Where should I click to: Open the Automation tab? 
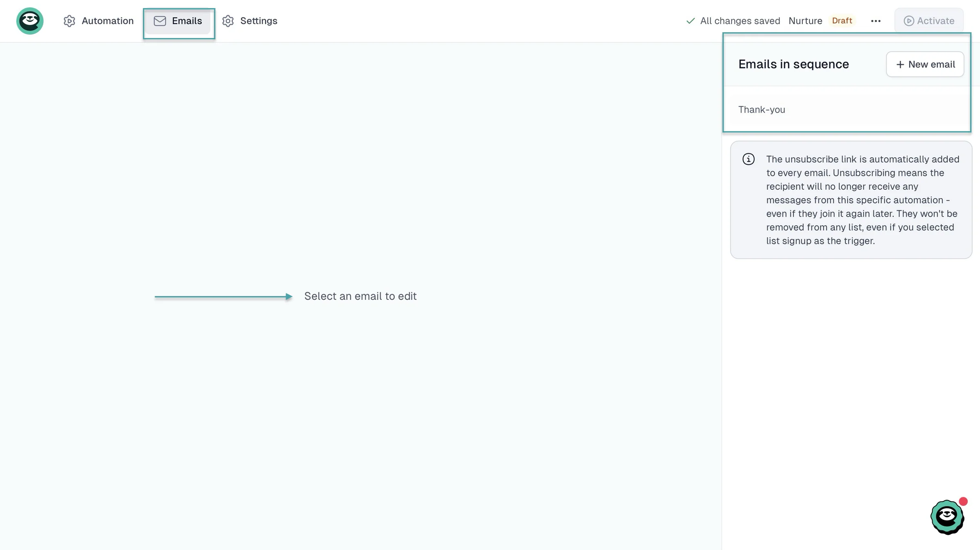tap(98, 21)
